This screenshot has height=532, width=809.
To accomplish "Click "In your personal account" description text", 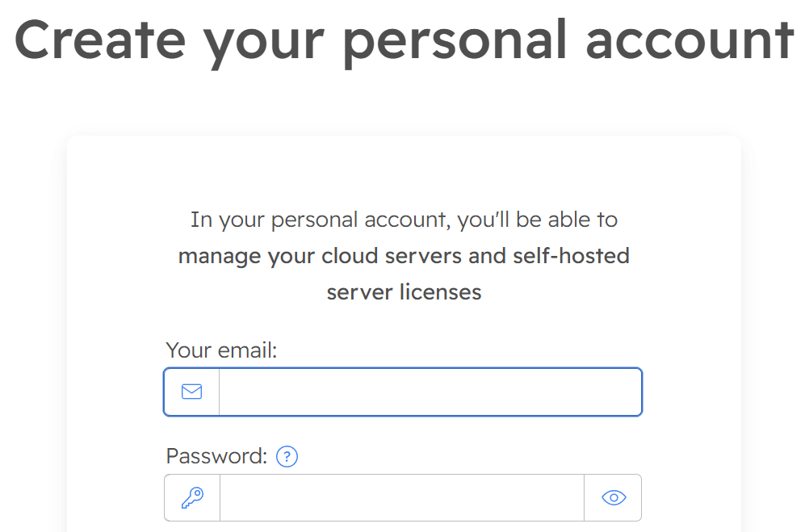I will click(322, 220).
